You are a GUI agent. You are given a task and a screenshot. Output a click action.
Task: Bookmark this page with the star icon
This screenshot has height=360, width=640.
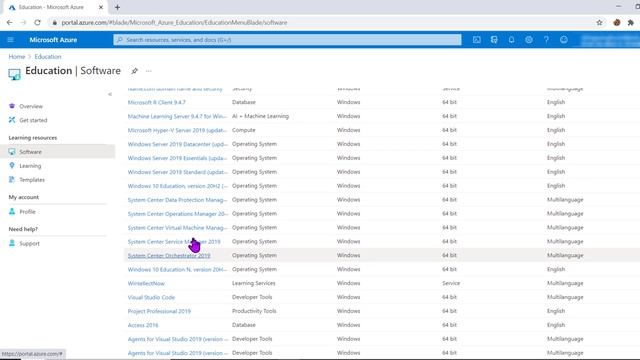[599, 22]
